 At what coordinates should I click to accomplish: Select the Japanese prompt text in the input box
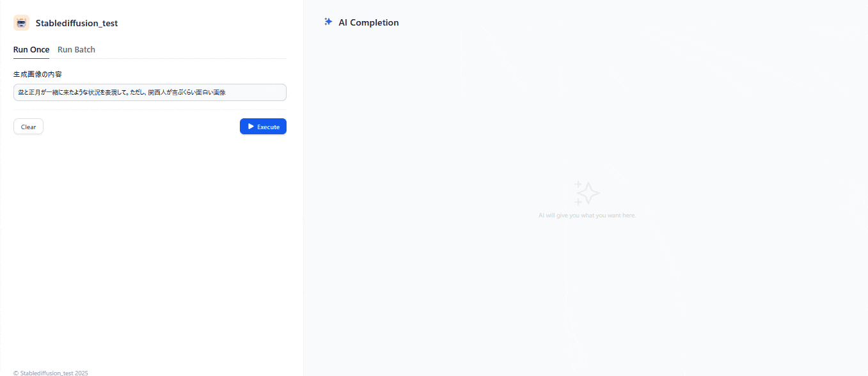pyautogui.click(x=121, y=91)
